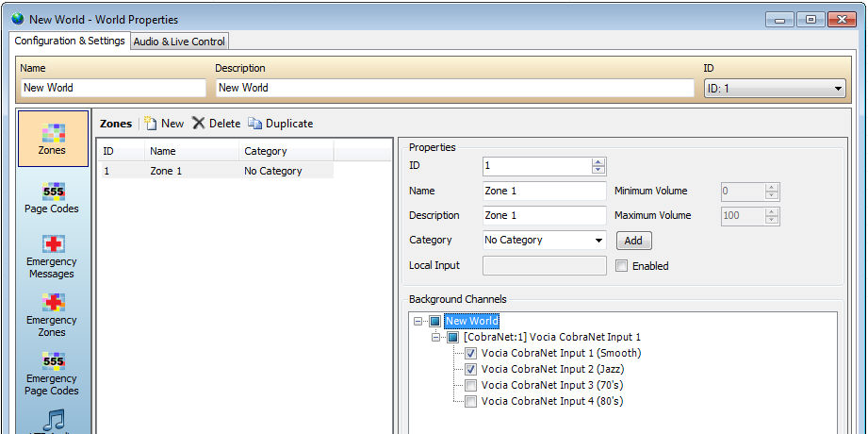Uncheck Vocia CobraNet Input 1 (Smooth)
This screenshot has height=434, width=868.
[x=470, y=353]
